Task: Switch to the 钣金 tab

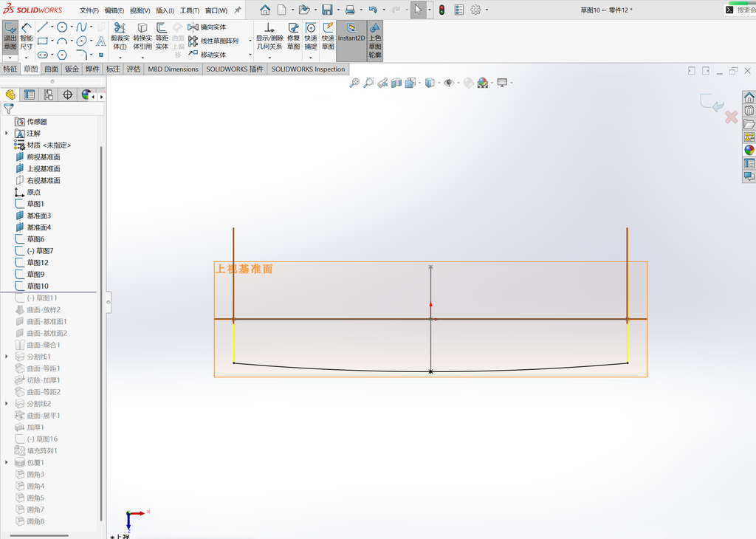Action: (72, 69)
